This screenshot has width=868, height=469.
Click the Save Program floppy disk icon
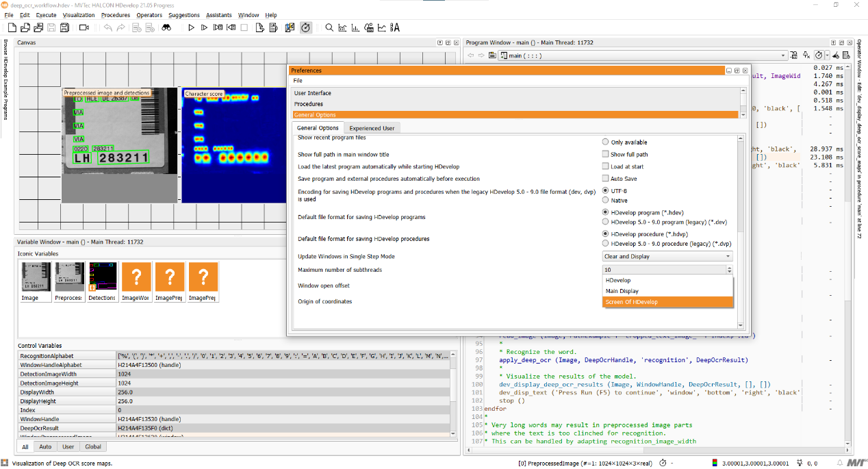(51, 27)
